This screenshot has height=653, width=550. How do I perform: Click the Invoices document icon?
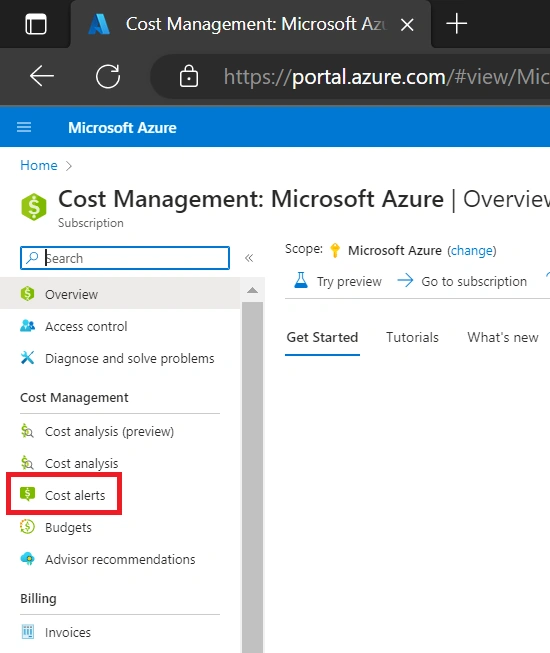coord(27,632)
